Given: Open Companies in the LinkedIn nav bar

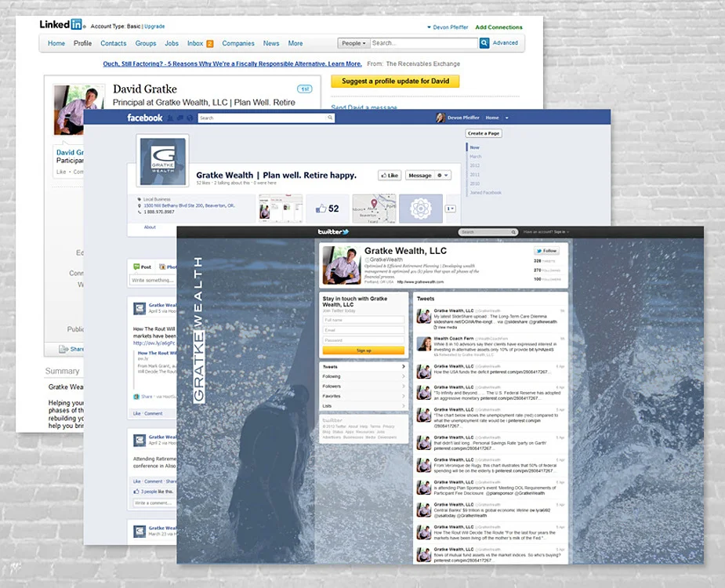Looking at the screenshot, I should pos(238,43).
